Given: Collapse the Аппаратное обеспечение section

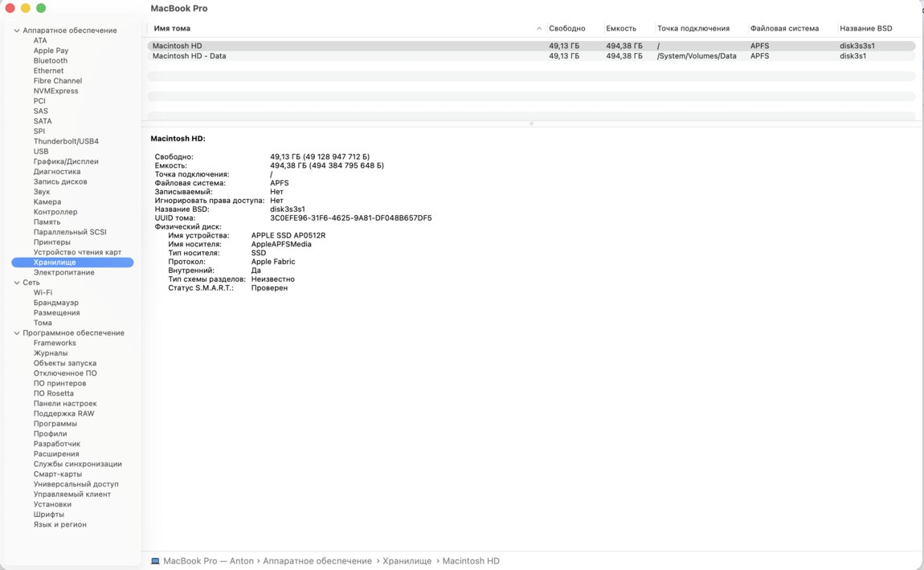Looking at the screenshot, I should click(x=16, y=31).
